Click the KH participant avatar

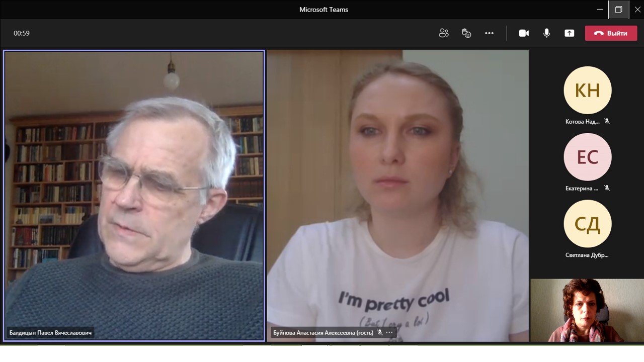587,90
